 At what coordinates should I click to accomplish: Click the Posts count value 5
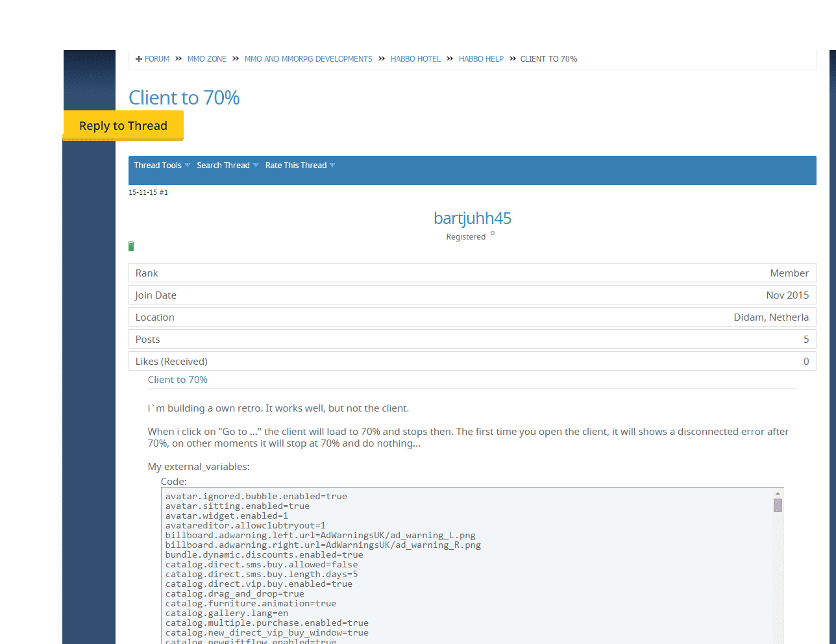point(806,340)
